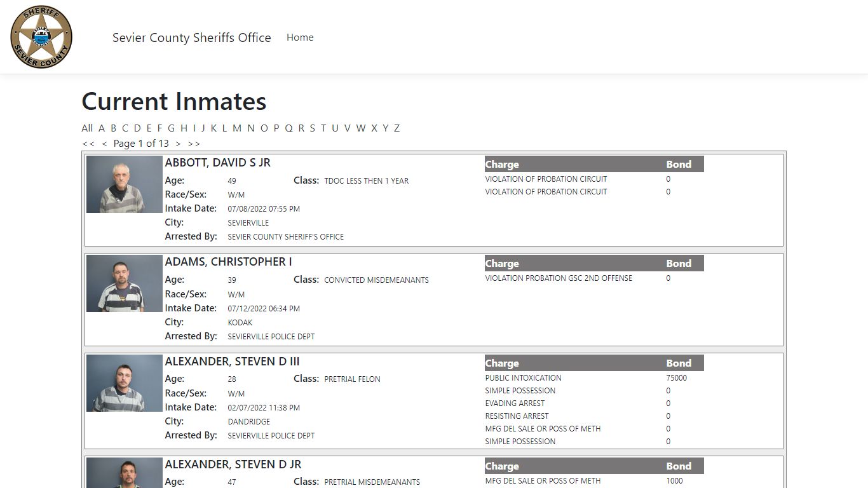The height and width of the screenshot is (488, 868).
Task: Filter inmates by letter W
Action: (x=361, y=128)
